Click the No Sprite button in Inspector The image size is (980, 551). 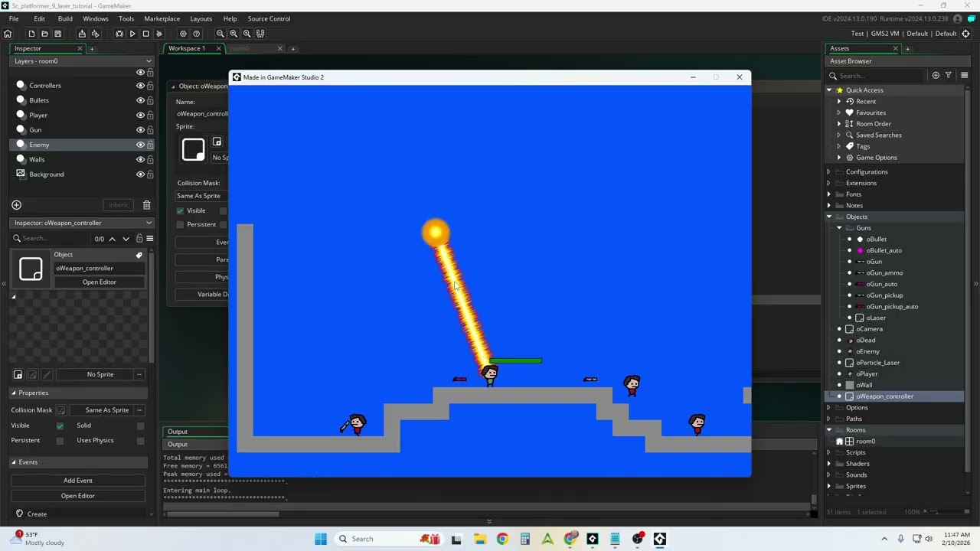point(100,374)
